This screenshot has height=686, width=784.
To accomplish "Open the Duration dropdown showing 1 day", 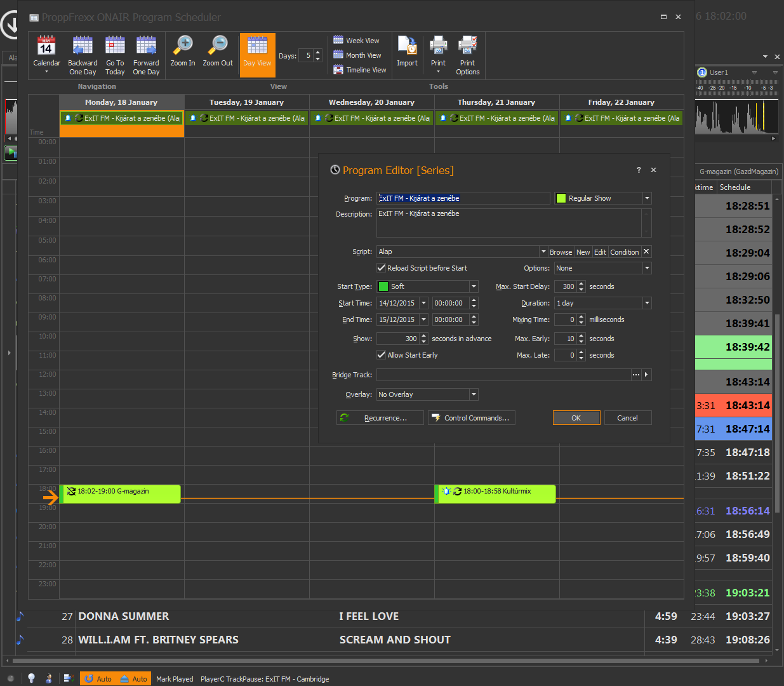I will click(x=647, y=303).
